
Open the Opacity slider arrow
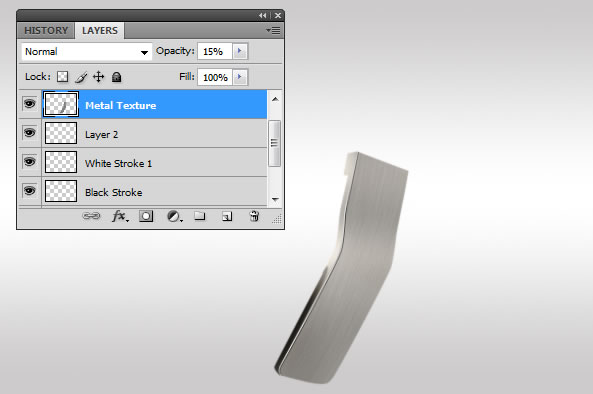(240, 51)
